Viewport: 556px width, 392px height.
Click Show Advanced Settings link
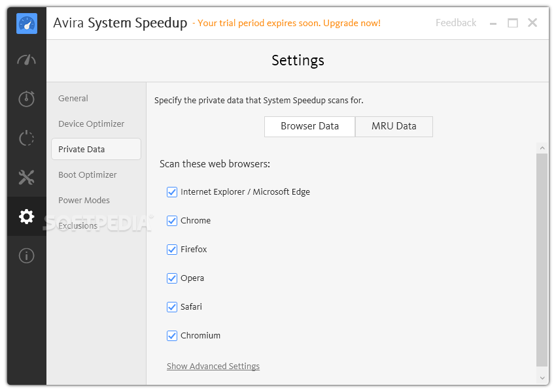(213, 366)
